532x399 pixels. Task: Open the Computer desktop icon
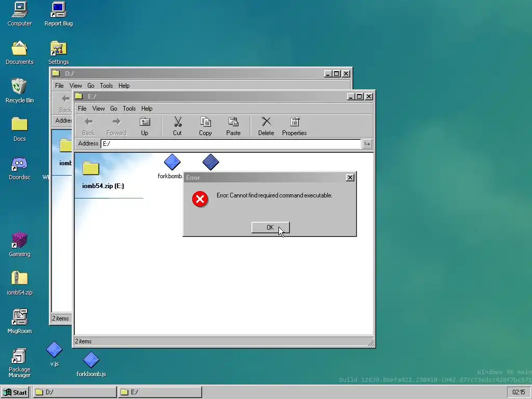(x=20, y=14)
